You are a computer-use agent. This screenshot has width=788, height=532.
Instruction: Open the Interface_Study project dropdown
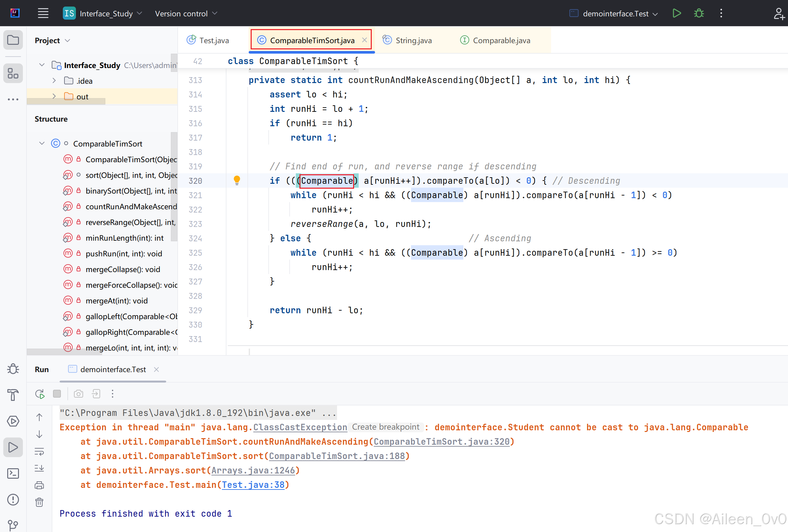[103, 13]
